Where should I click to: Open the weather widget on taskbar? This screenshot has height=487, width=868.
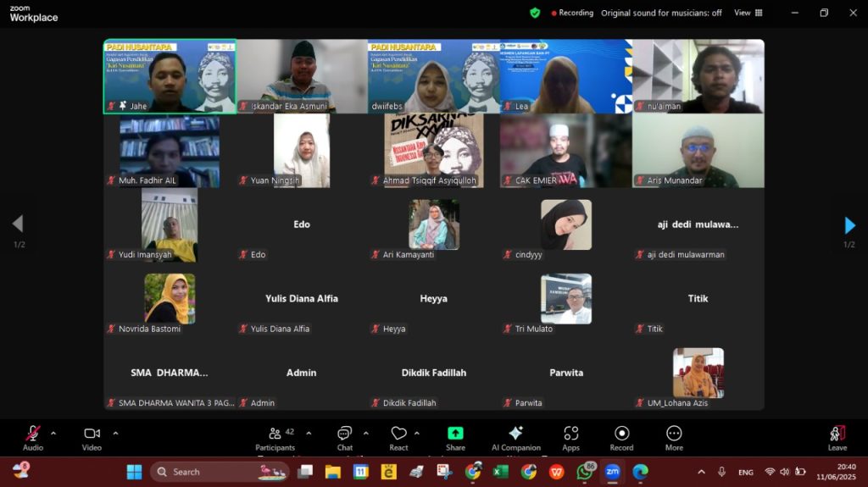[x=21, y=471]
